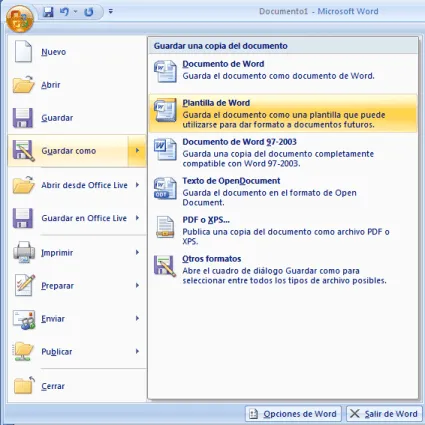This screenshot has width=425, height=425.
Task: Click the printer icon for Imprimir
Action: (x=24, y=252)
